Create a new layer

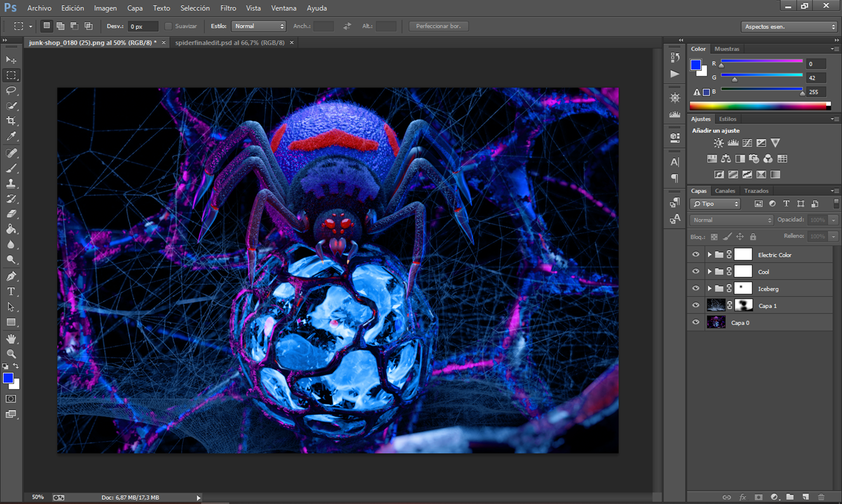pyautogui.click(x=806, y=497)
